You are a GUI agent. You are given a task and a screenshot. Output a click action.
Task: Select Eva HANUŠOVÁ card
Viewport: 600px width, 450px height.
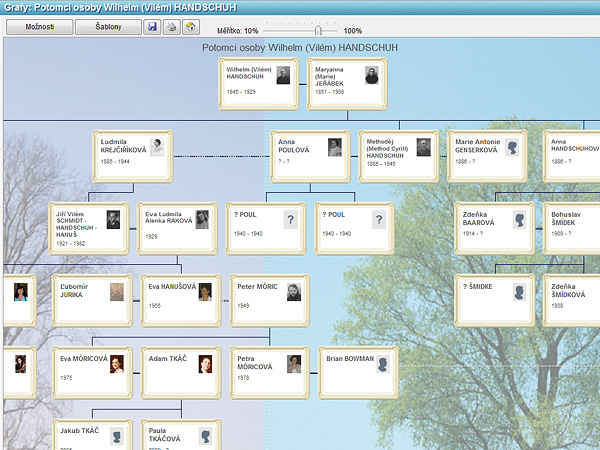click(181, 301)
